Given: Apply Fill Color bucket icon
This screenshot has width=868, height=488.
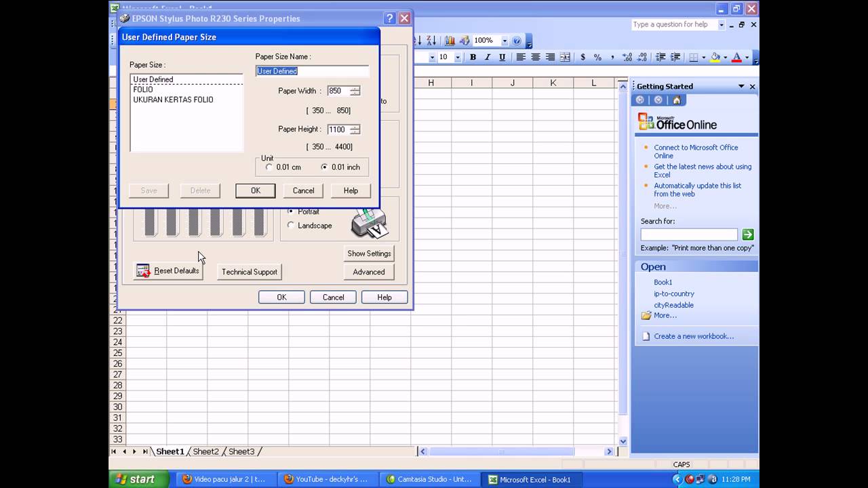Looking at the screenshot, I should [715, 58].
